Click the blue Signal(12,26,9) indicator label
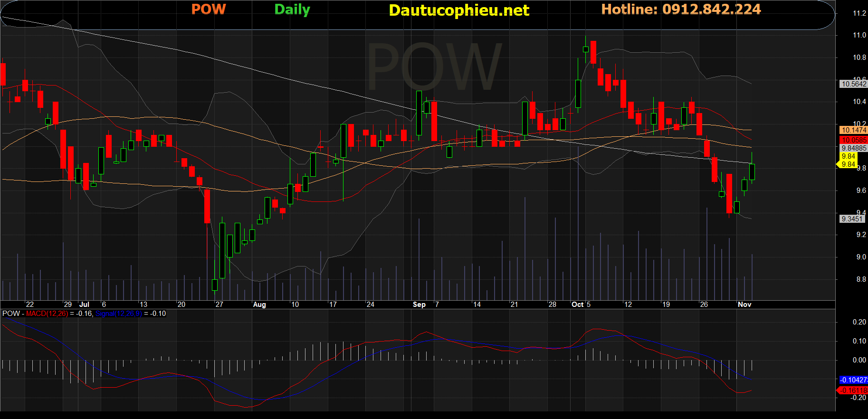Image resolution: width=868 pixels, height=419 pixels. [x=118, y=314]
